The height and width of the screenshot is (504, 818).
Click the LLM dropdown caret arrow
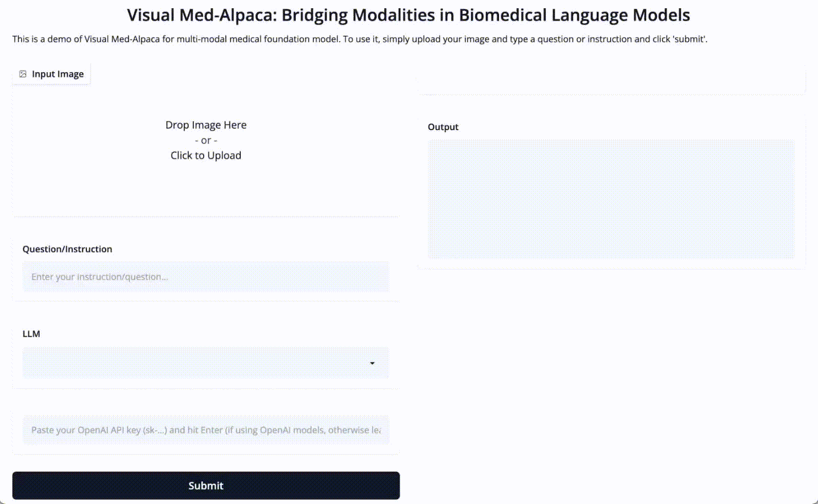click(x=372, y=363)
